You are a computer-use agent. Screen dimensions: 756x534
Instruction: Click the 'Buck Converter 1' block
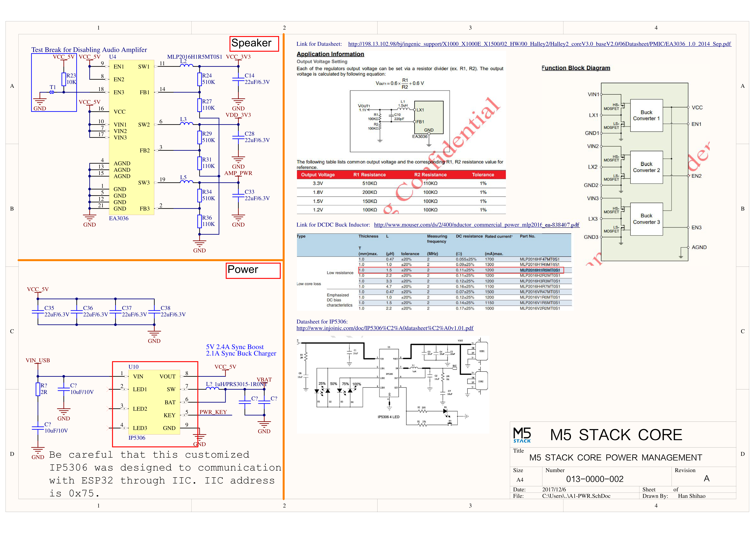[646, 116]
